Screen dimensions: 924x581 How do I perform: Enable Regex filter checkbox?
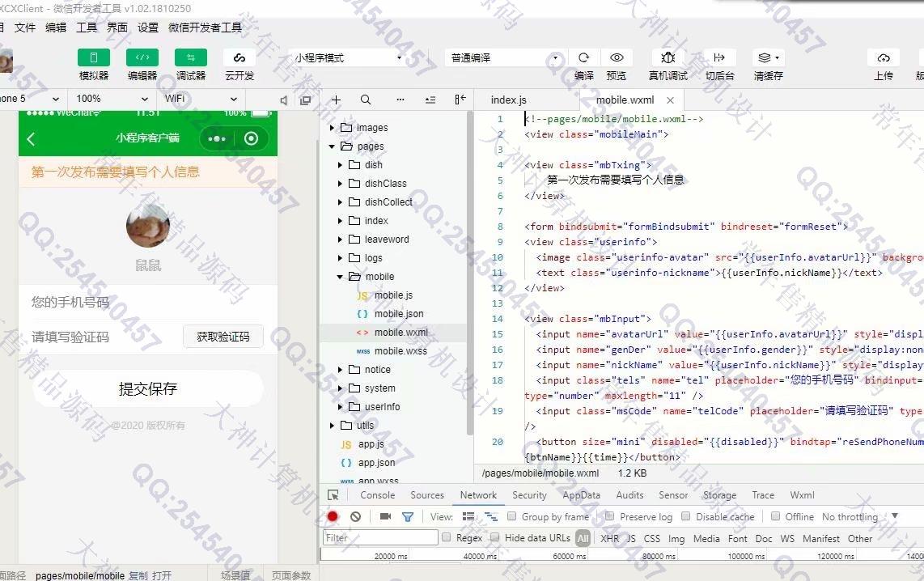coord(446,537)
